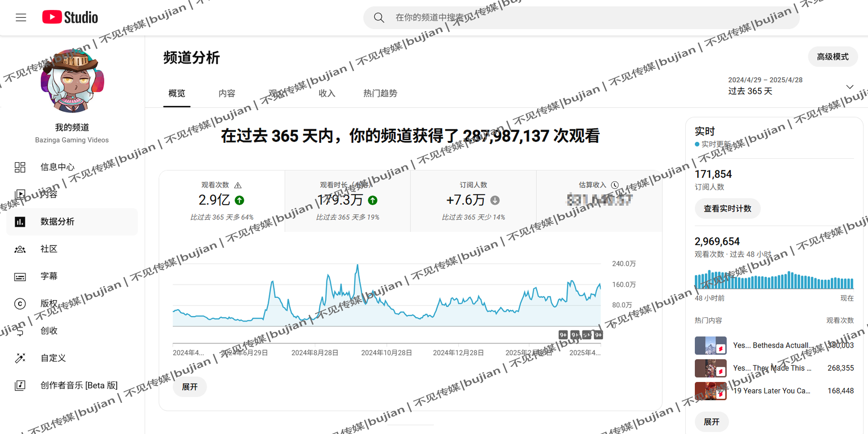Click 查看实时计数 button
This screenshot has height=434, width=868.
pyautogui.click(x=727, y=208)
